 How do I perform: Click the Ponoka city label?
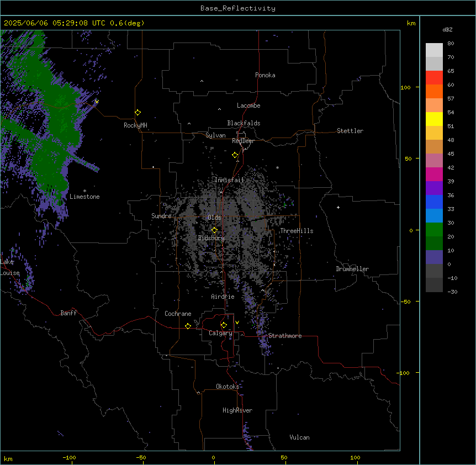265,75
